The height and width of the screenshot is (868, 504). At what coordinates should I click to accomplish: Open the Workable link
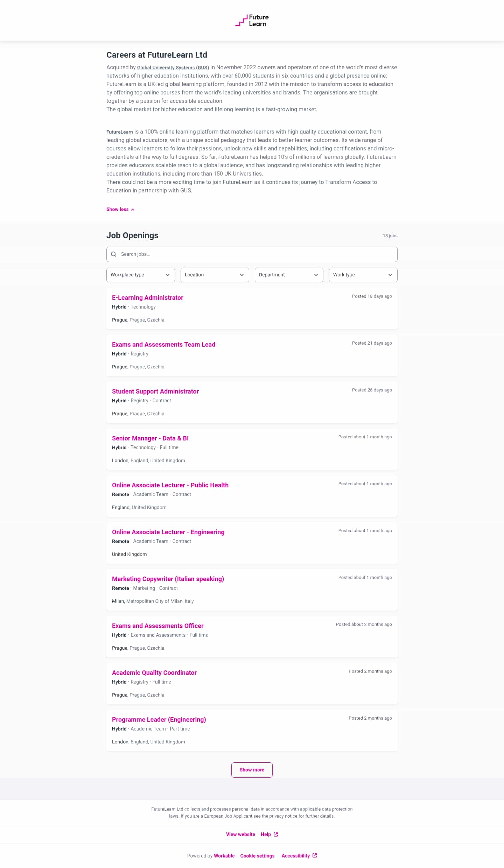tap(224, 856)
